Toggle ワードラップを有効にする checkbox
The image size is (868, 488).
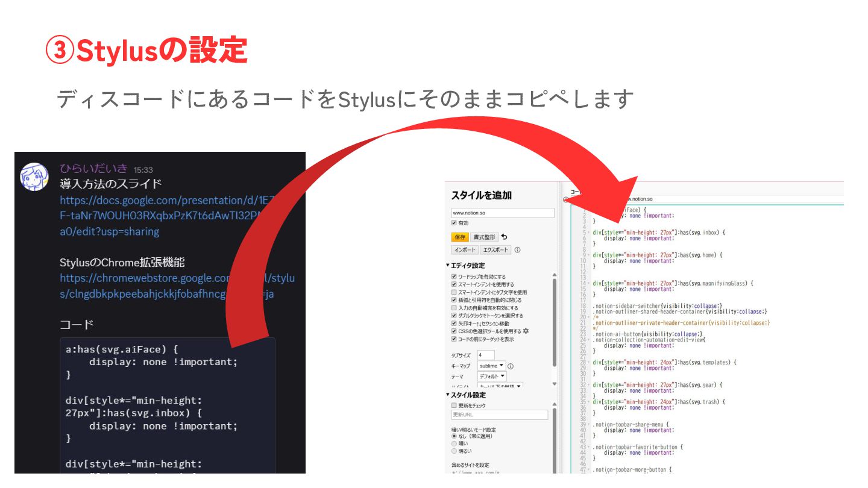[454, 277]
